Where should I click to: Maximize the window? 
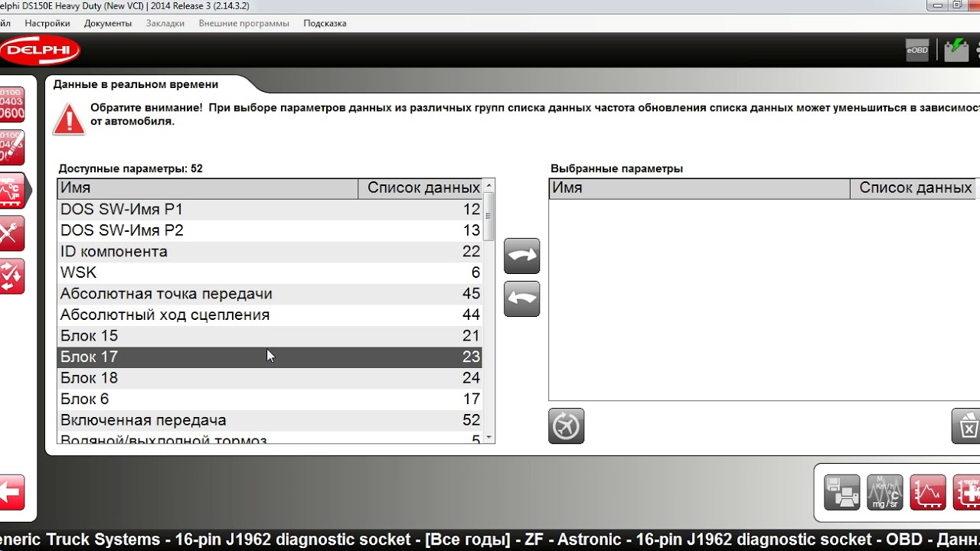(x=957, y=5)
